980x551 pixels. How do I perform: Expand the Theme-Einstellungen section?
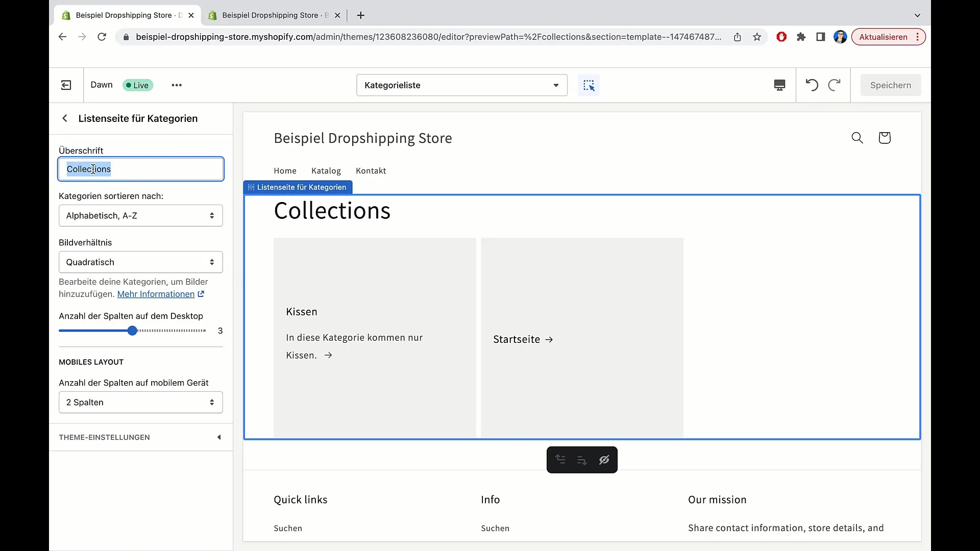click(141, 437)
